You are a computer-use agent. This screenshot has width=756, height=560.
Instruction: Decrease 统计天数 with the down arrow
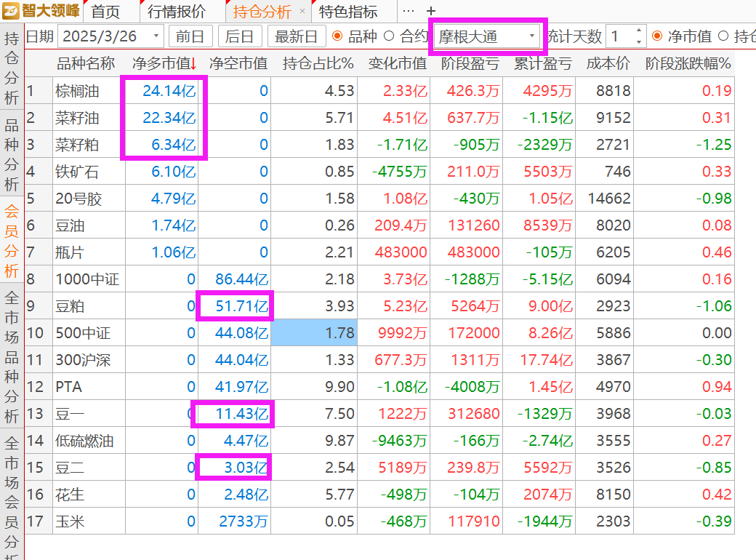tap(639, 42)
